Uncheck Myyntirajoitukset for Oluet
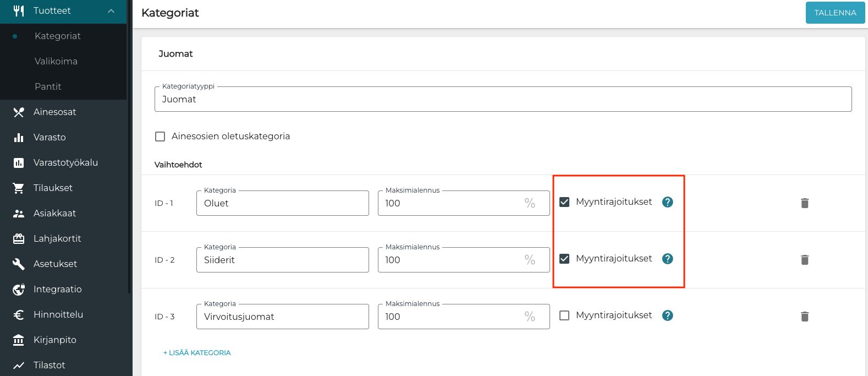 point(564,202)
